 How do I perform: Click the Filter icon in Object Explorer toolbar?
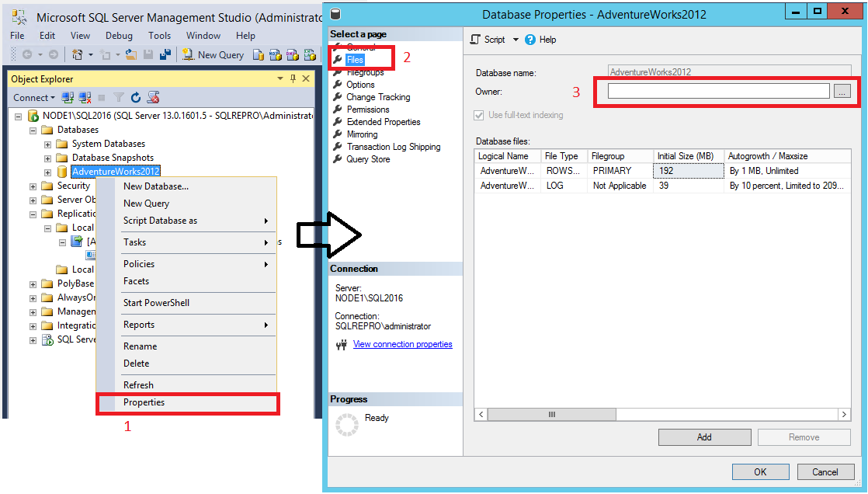point(118,97)
